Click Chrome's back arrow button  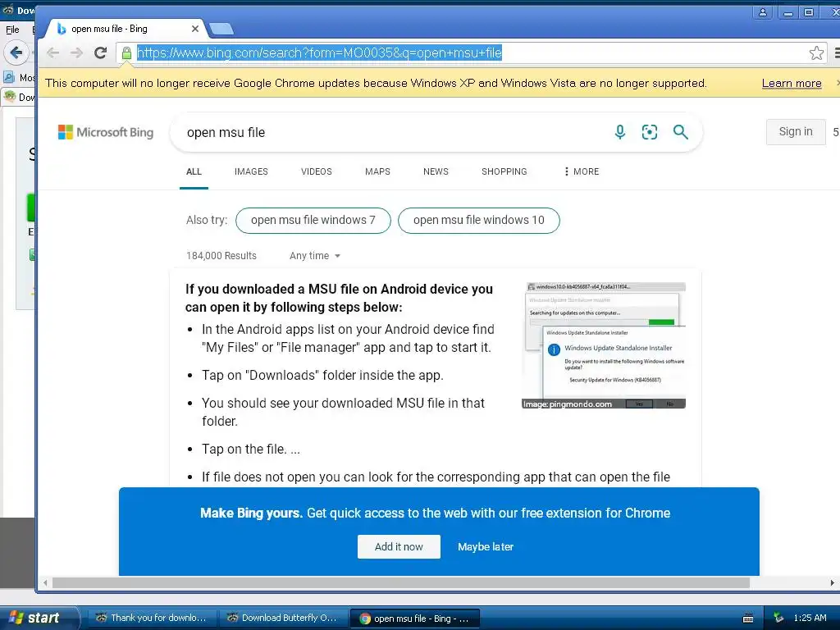click(52, 52)
